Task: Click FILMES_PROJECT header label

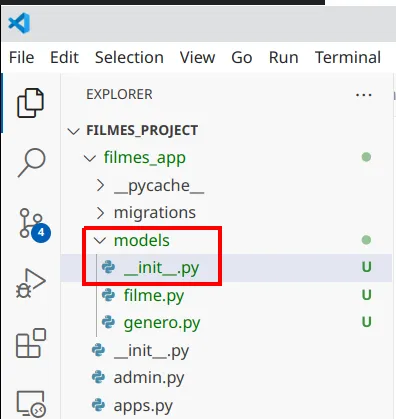Action: pos(142,130)
